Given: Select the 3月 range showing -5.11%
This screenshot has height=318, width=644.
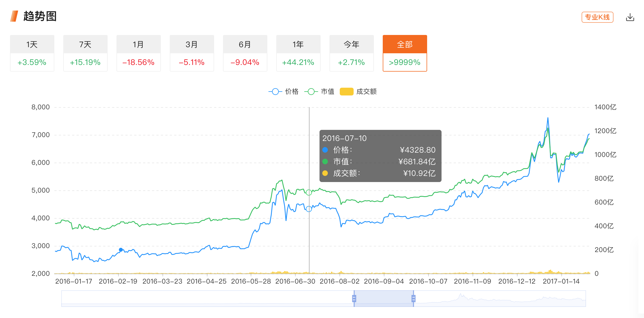Looking at the screenshot, I should coord(192,53).
